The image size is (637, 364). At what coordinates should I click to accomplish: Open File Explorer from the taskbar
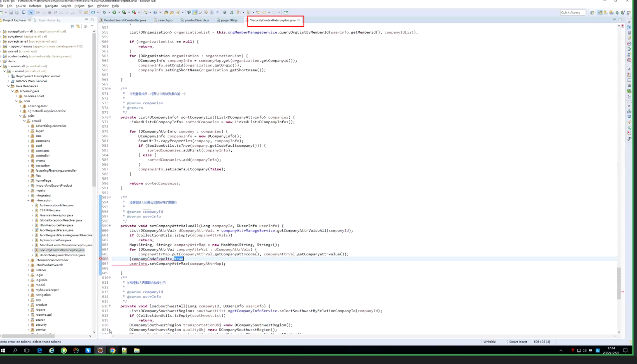click(x=137, y=350)
